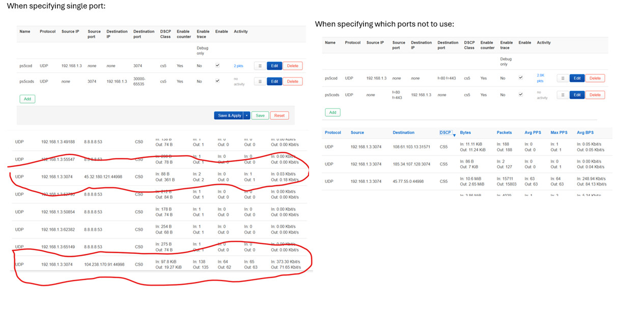644x319 pixels.
Task: Sort connections by Packets column header
Action: (504, 132)
